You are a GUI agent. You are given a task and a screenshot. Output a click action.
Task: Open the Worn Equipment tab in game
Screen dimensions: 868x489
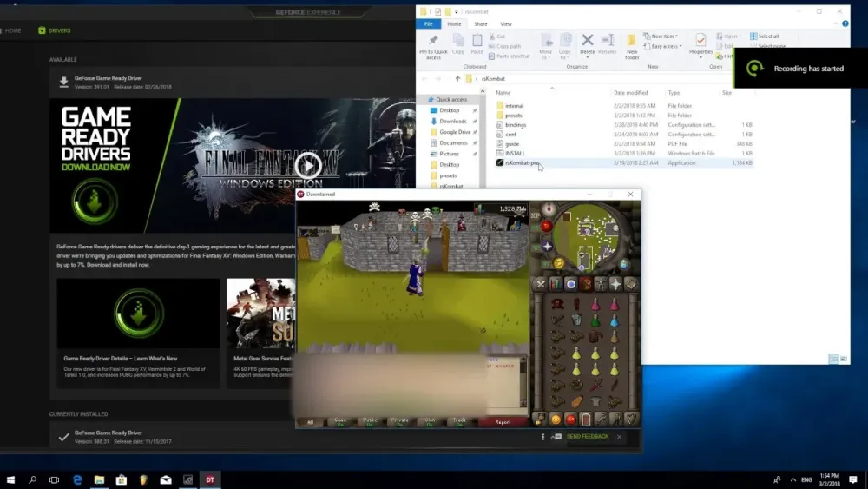(x=600, y=284)
